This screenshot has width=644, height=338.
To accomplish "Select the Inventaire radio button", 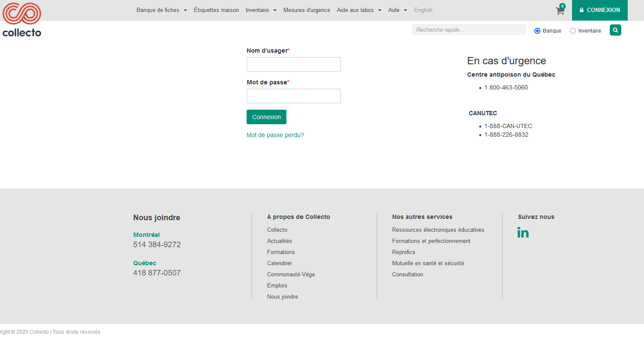I will (573, 31).
